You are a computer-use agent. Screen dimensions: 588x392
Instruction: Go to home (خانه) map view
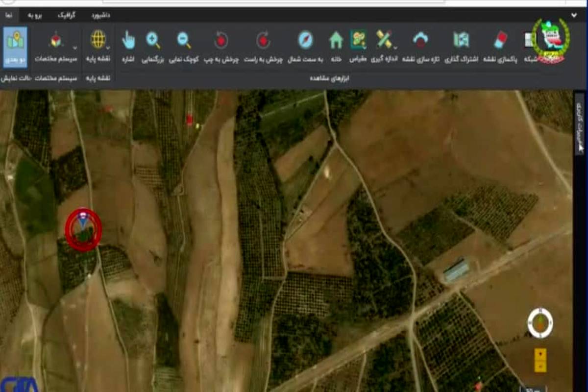[x=336, y=40]
